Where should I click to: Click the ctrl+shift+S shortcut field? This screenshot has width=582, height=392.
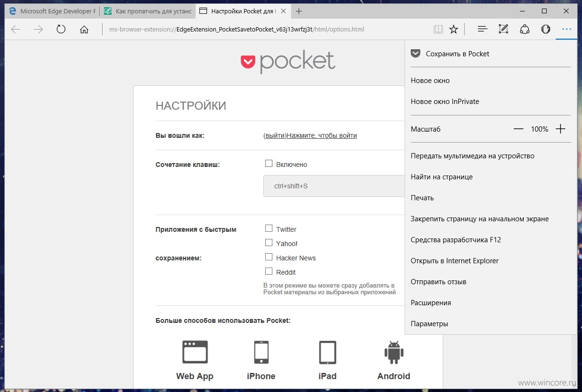(334, 186)
